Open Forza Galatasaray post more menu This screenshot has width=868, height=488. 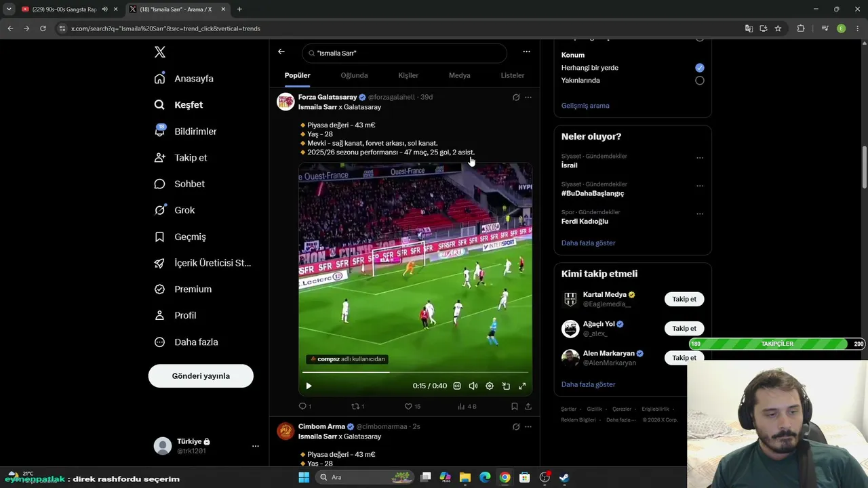(528, 98)
